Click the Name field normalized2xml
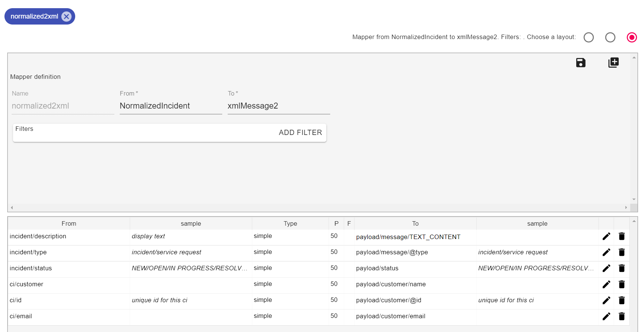The height and width of the screenshot is (332, 644). coord(63,106)
